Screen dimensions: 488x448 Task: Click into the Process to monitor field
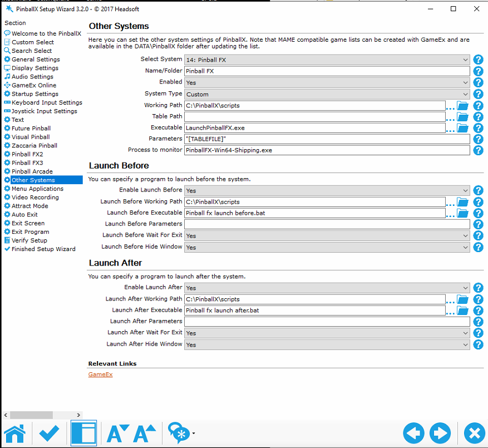point(327,150)
